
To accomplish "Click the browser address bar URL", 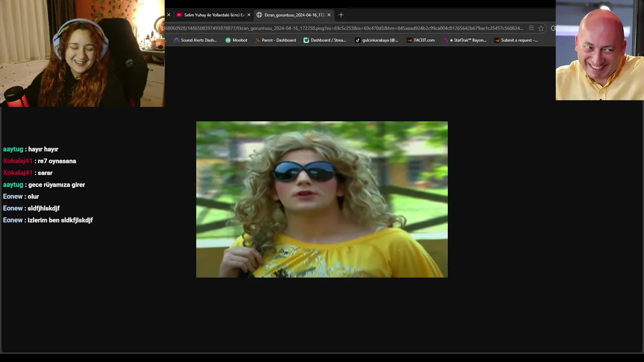I will (344, 28).
